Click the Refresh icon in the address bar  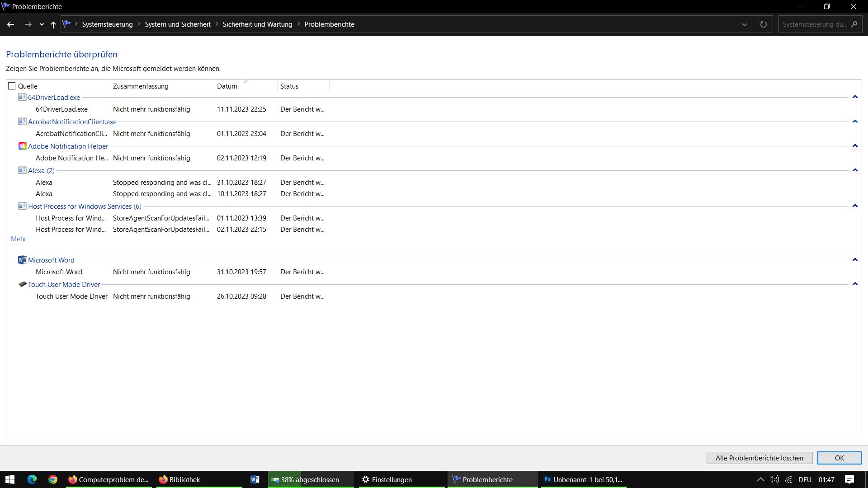coord(764,24)
